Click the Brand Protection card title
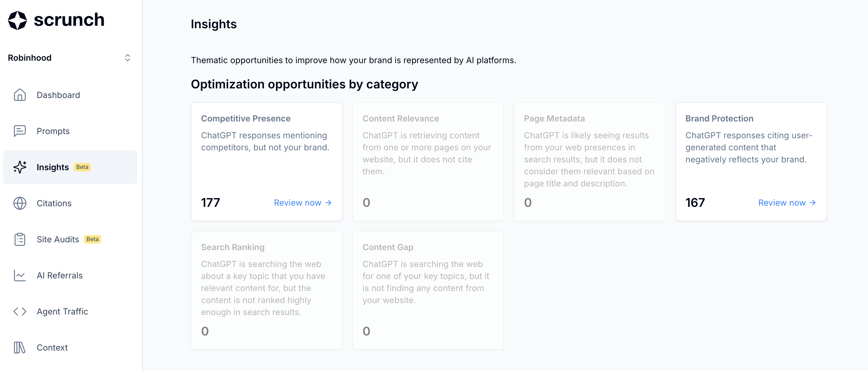 click(x=719, y=118)
